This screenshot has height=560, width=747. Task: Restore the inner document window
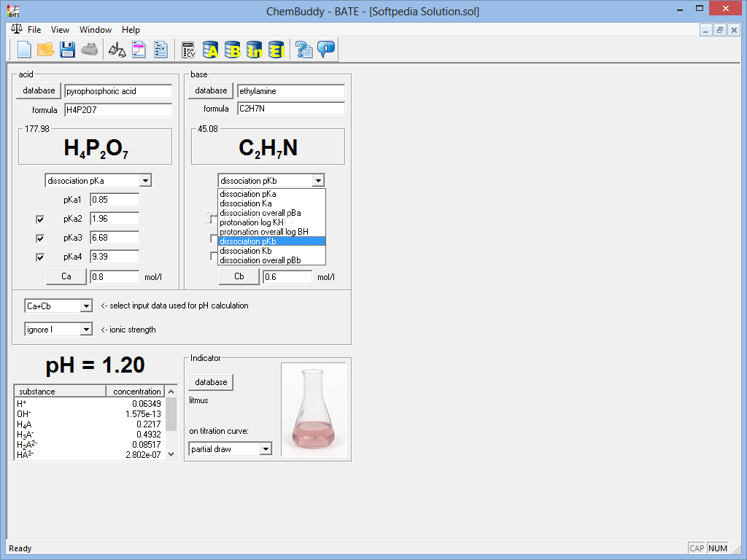(x=720, y=30)
